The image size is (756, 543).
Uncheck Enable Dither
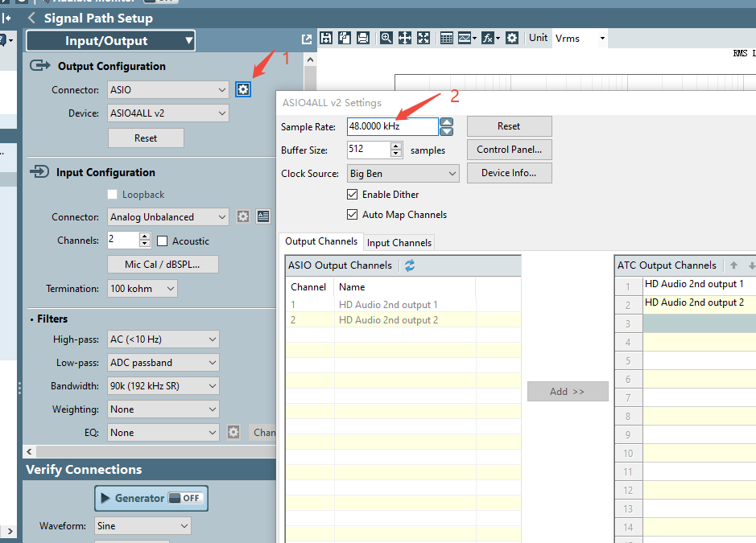(353, 194)
